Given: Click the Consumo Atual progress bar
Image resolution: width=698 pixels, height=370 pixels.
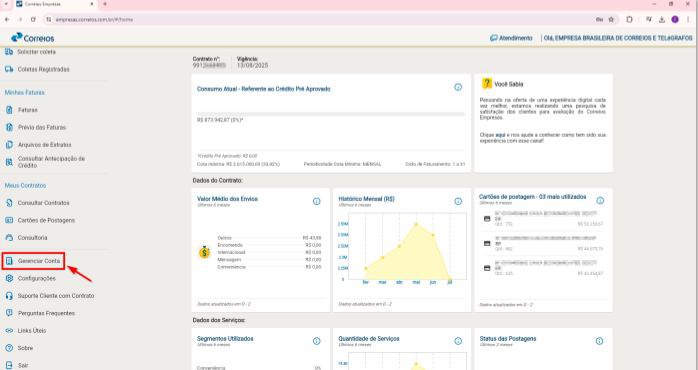Looking at the screenshot, I should click(x=331, y=114).
